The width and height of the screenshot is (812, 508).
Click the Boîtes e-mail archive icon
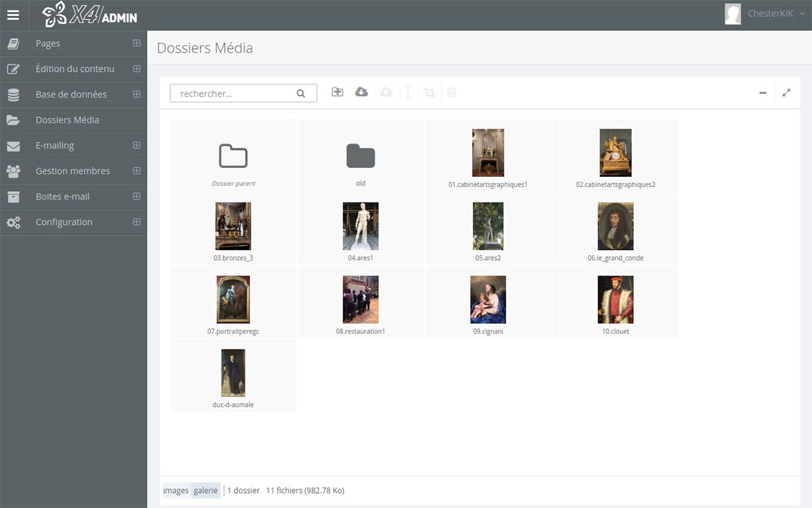(x=13, y=196)
